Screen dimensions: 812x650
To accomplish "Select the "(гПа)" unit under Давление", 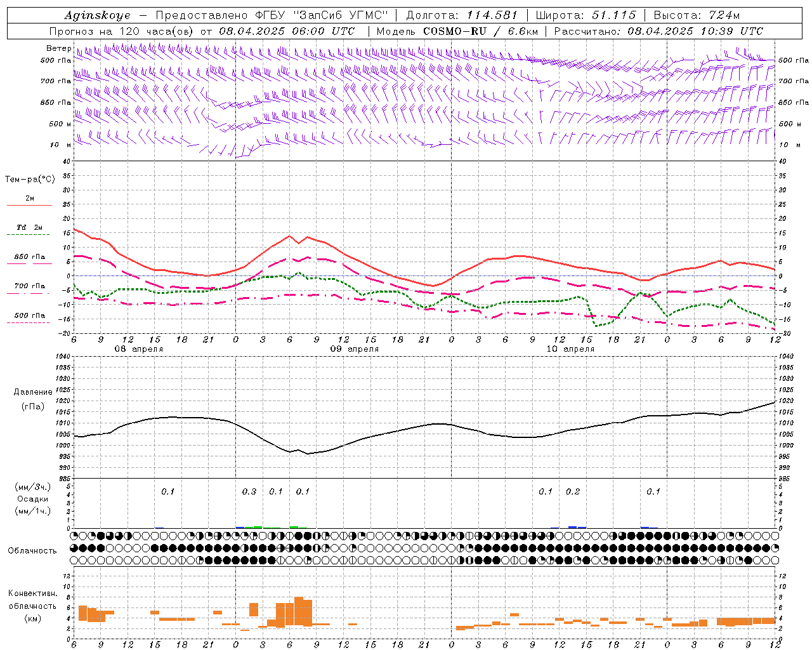I will [33, 406].
